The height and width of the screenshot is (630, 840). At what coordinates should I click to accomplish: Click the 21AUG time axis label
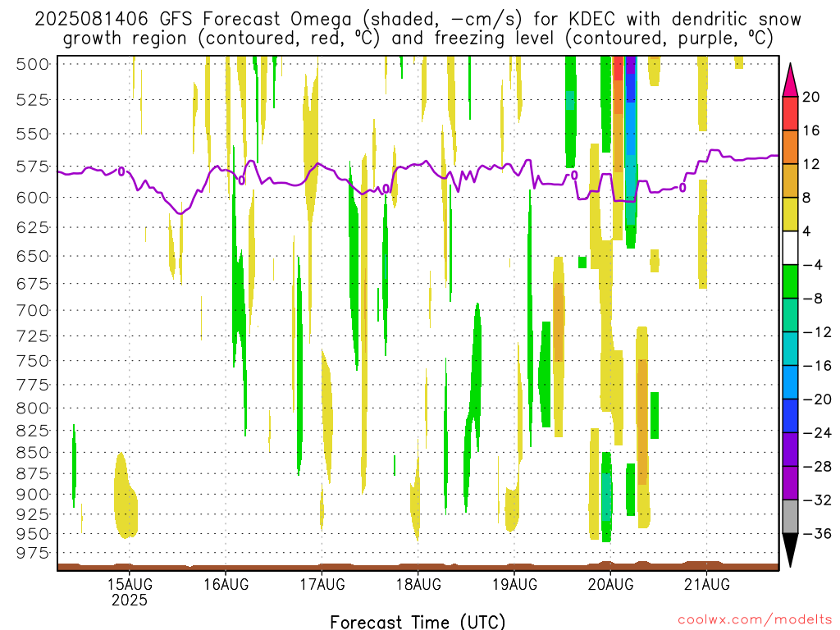point(706,584)
